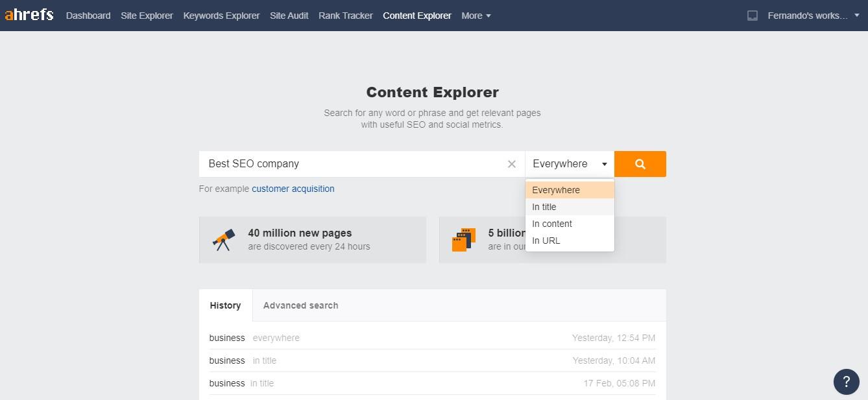Switch to the Advanced search tab
This screenshot has width=868, height=400.
(300, 305)
